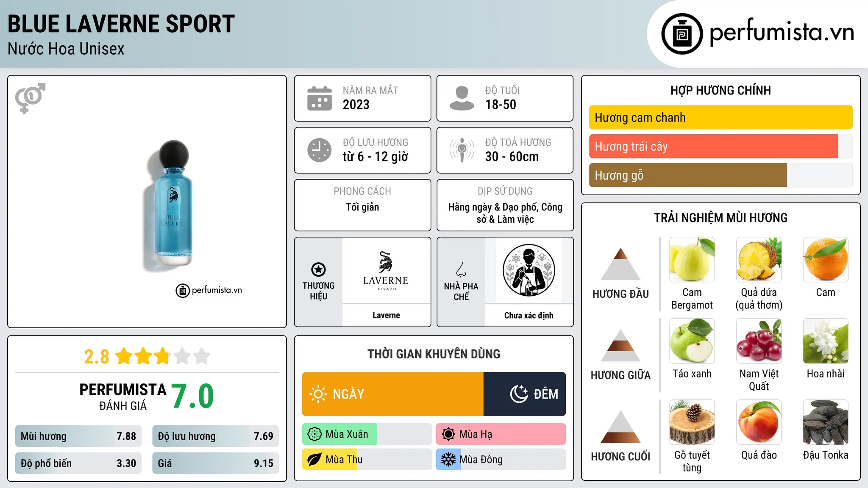The image size is (868, 488).
Task: Select the Quả đào peach image
Action: pyautogui.click(x=759, y=422)
